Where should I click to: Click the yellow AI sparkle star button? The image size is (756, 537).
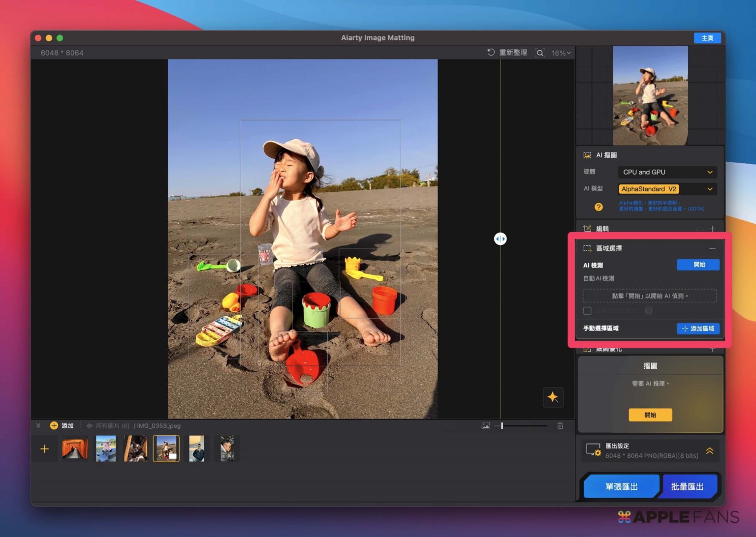553,397
